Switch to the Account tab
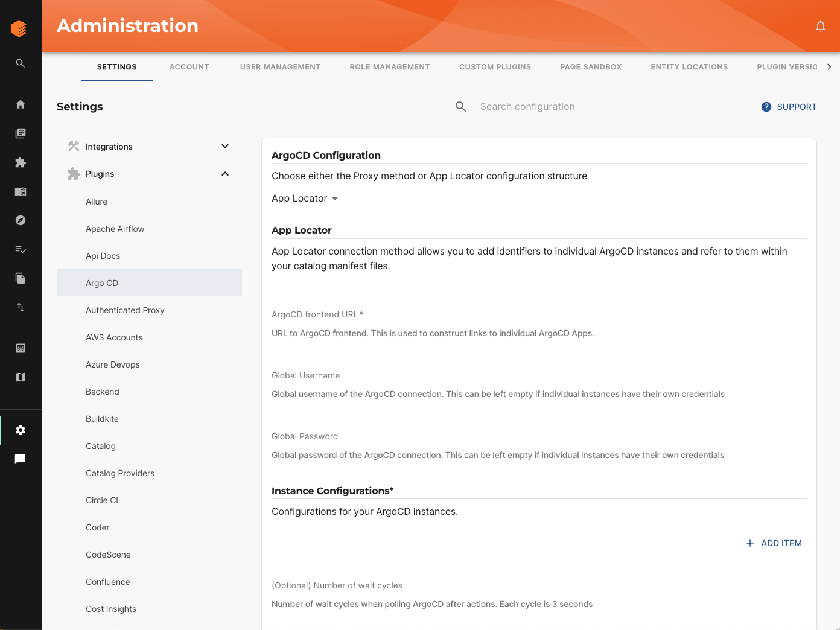840x630 pixels. pos(189,67)
